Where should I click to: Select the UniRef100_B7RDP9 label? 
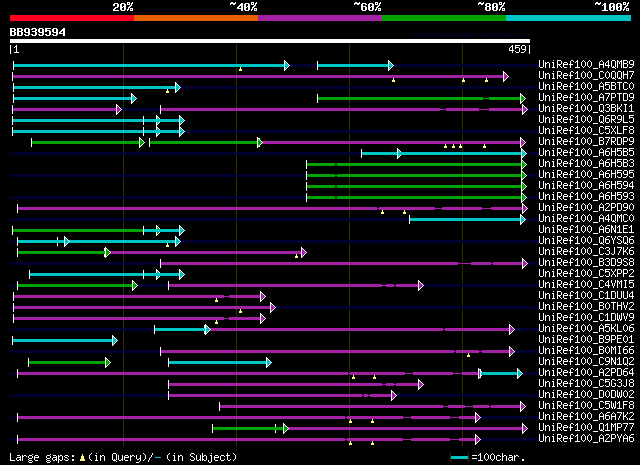click(x=586, y=141)
